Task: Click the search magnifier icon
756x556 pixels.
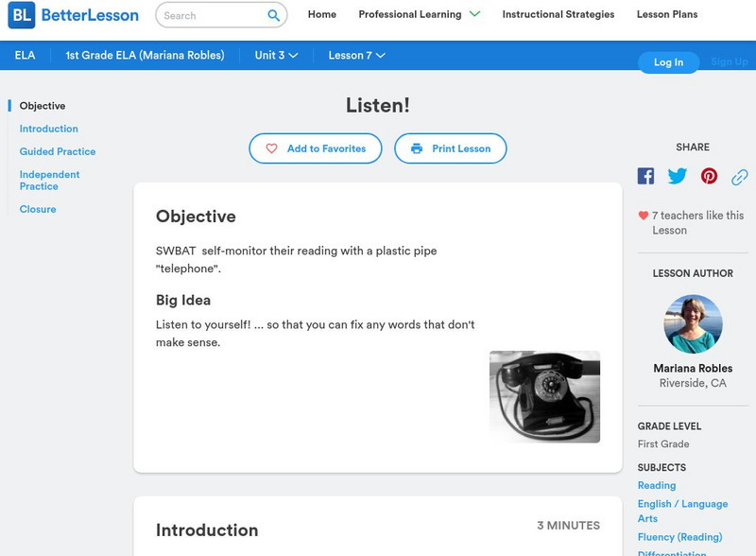Action: (x=273, y=15)
